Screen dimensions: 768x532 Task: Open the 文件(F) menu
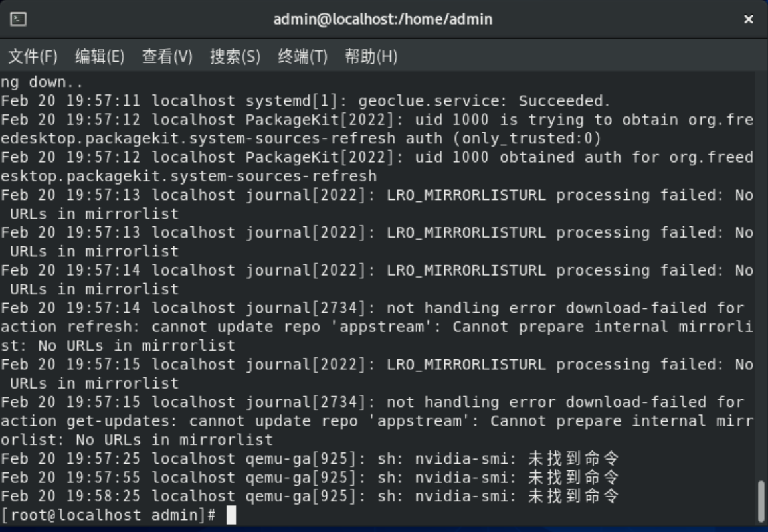tap(33, 57)
